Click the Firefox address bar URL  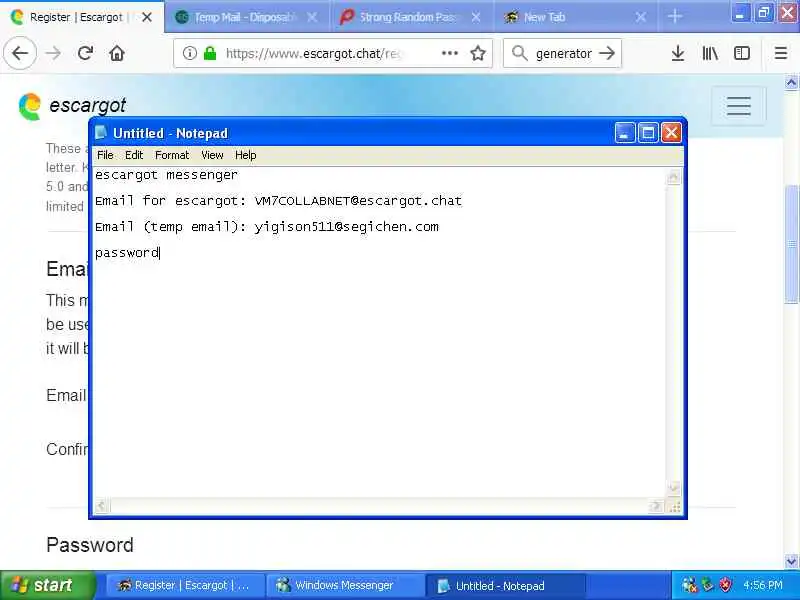pos(313,53)
